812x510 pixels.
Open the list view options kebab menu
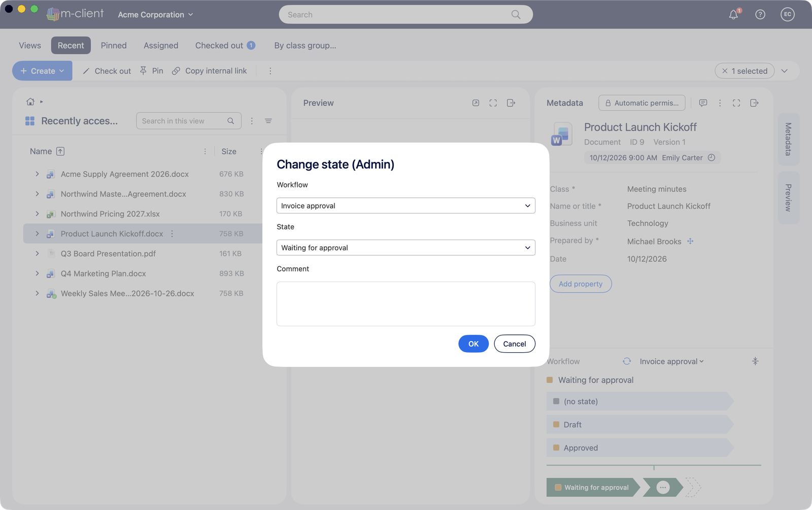coord(252,121)
